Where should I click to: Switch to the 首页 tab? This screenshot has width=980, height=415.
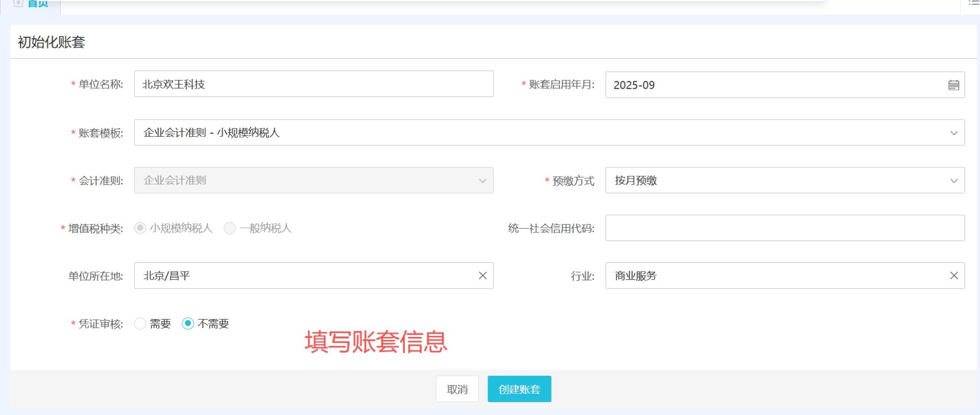(37, 4)
